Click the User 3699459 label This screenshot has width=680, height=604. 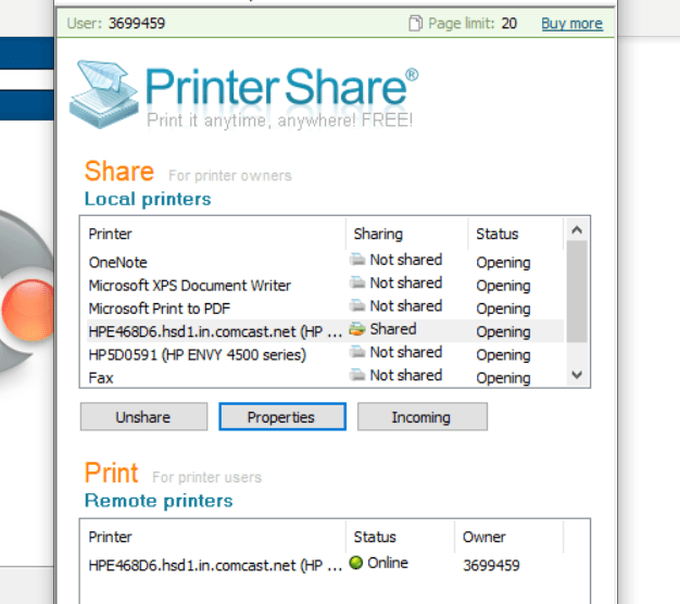click(116, 23)
